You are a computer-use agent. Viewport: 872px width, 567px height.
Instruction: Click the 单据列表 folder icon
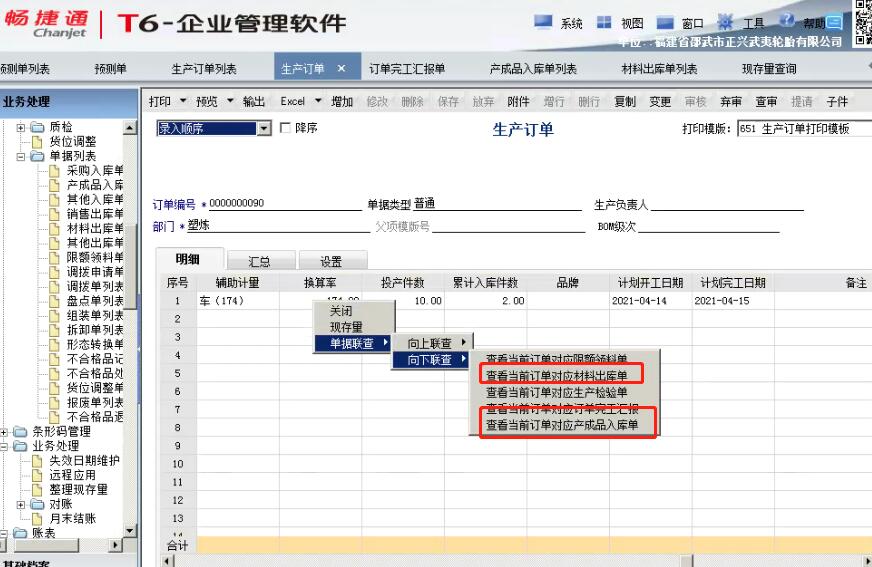[37, 156]
